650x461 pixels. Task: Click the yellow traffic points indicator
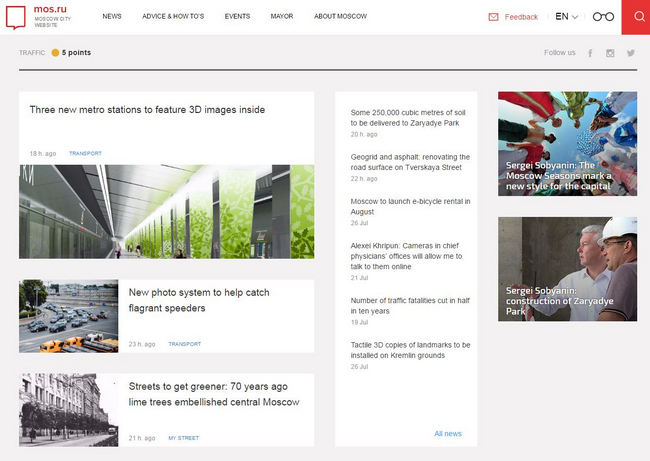pyautogui.click(x=55, y=52)
